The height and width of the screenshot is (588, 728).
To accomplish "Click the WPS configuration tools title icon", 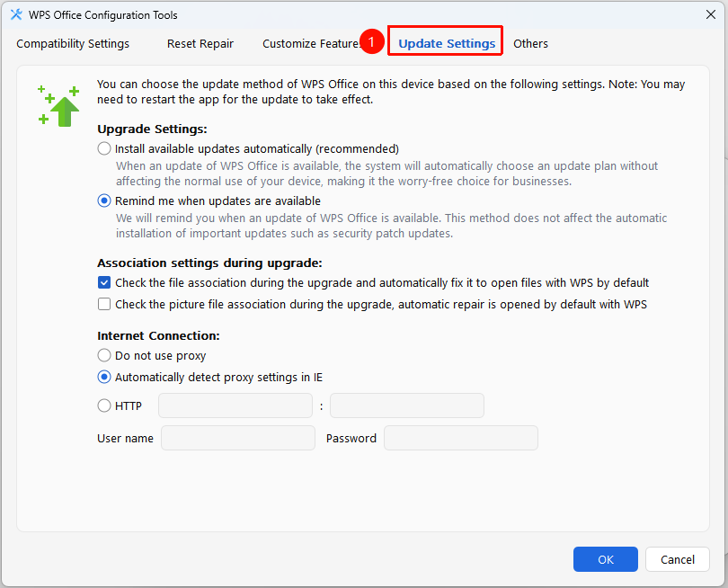I will point(16,15).
